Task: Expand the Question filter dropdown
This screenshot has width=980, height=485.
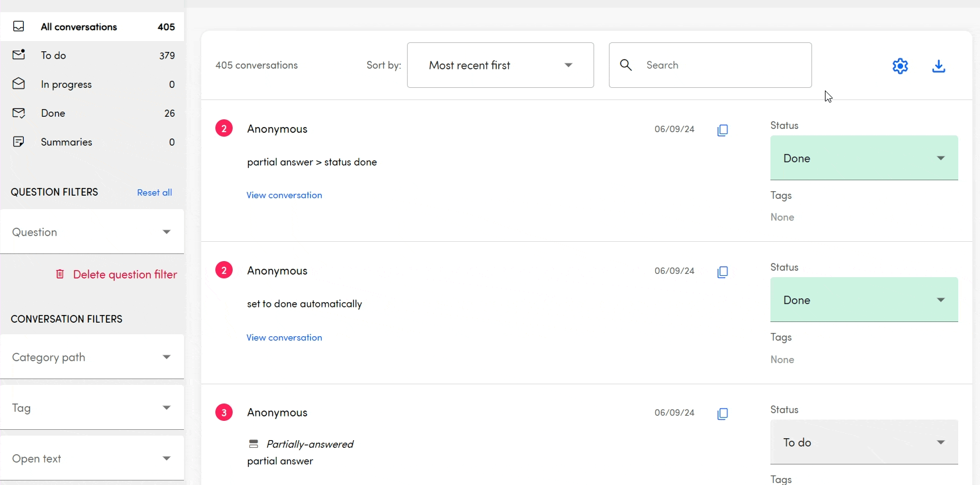Action: 92,232
